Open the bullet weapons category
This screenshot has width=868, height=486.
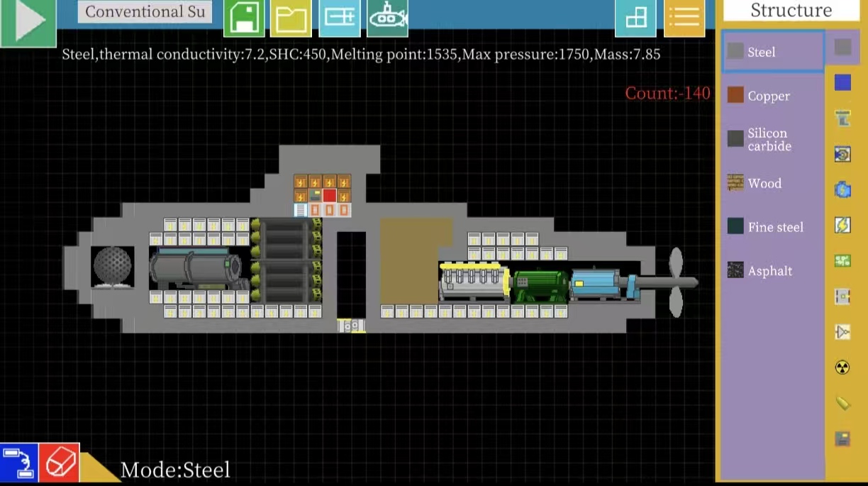tap(842, 403)
